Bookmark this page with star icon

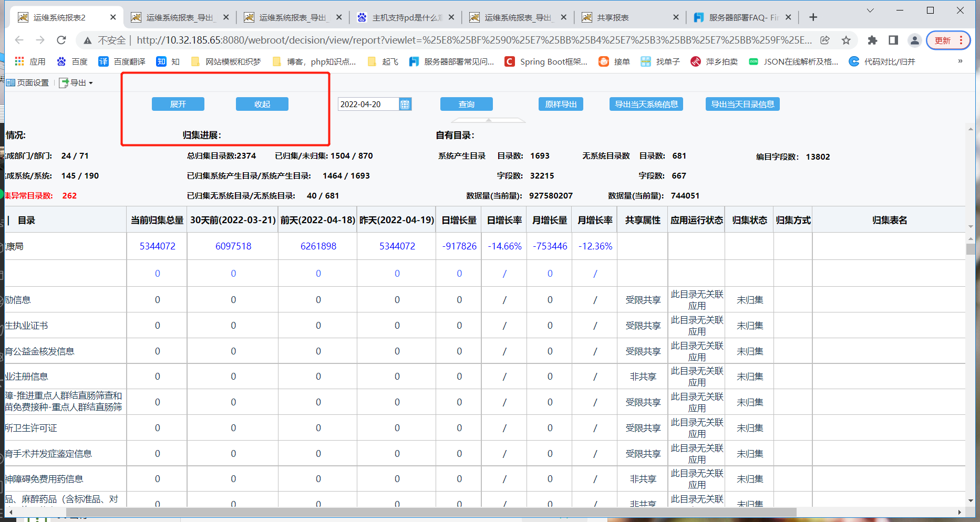tap(846, 40)
